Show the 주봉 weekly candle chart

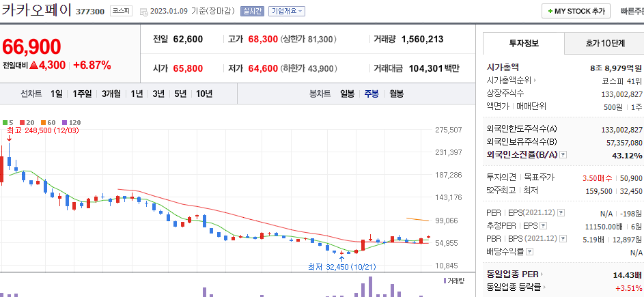click(x=372, y=94)
